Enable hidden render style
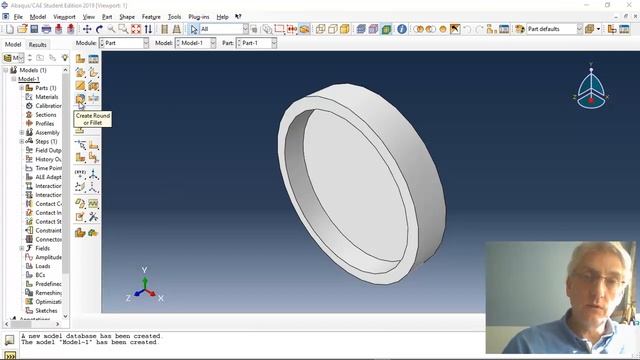This screenshot has height=360, width=640. (333, 29)
